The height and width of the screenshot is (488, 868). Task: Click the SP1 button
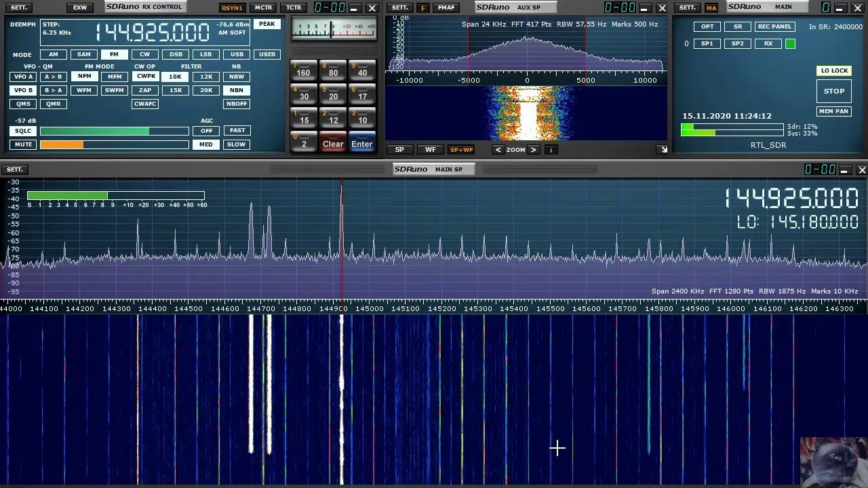coord(707,43)
